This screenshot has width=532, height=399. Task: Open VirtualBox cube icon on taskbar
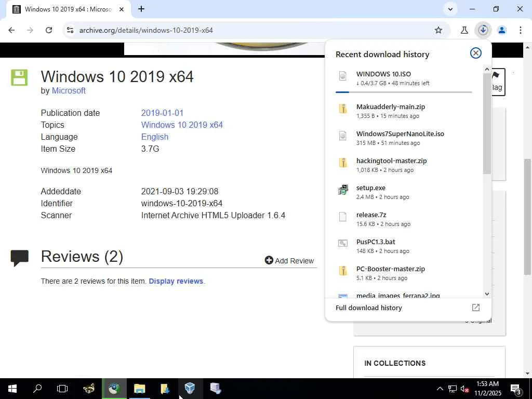(190, 389)
